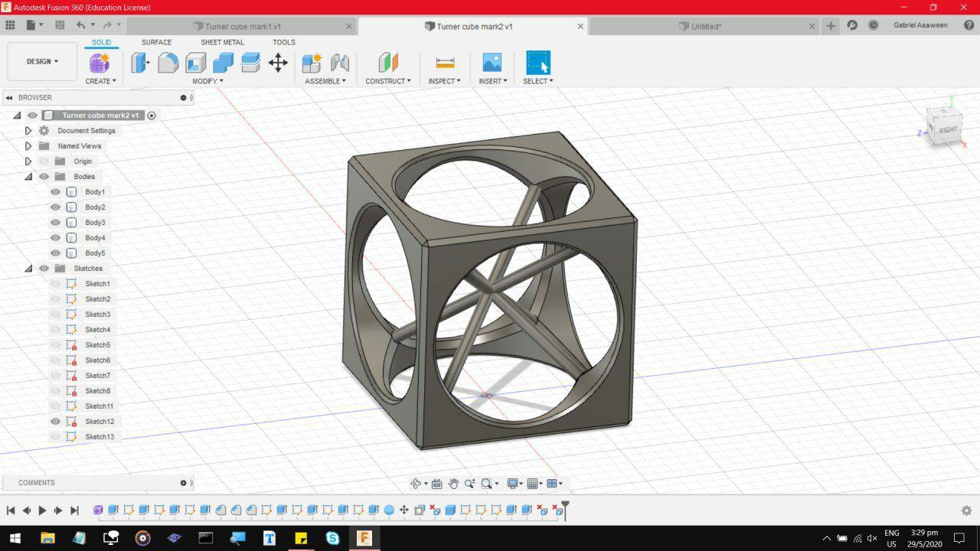
Task: Switch to Turner cube mark1 v1 document
Action: point(243,26)
